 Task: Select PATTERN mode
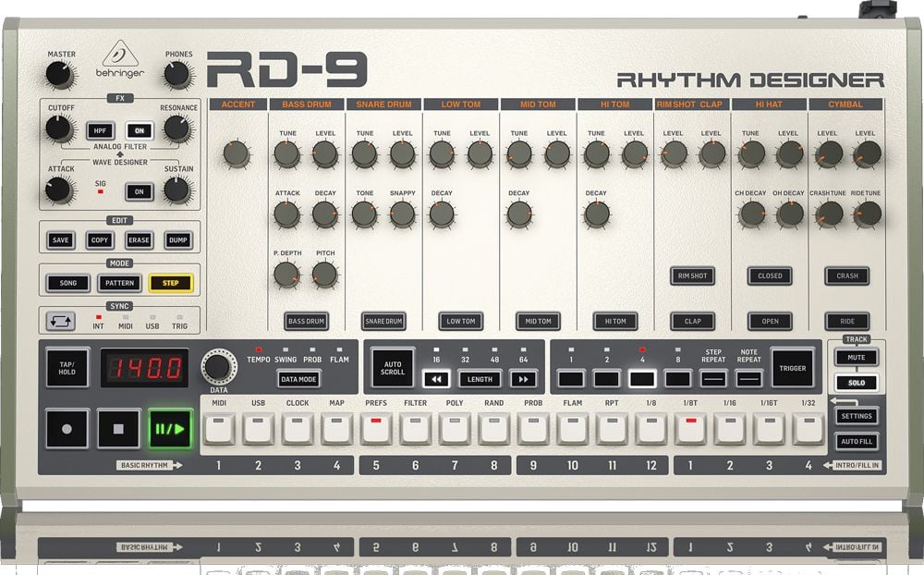click(x=119, y=283)
